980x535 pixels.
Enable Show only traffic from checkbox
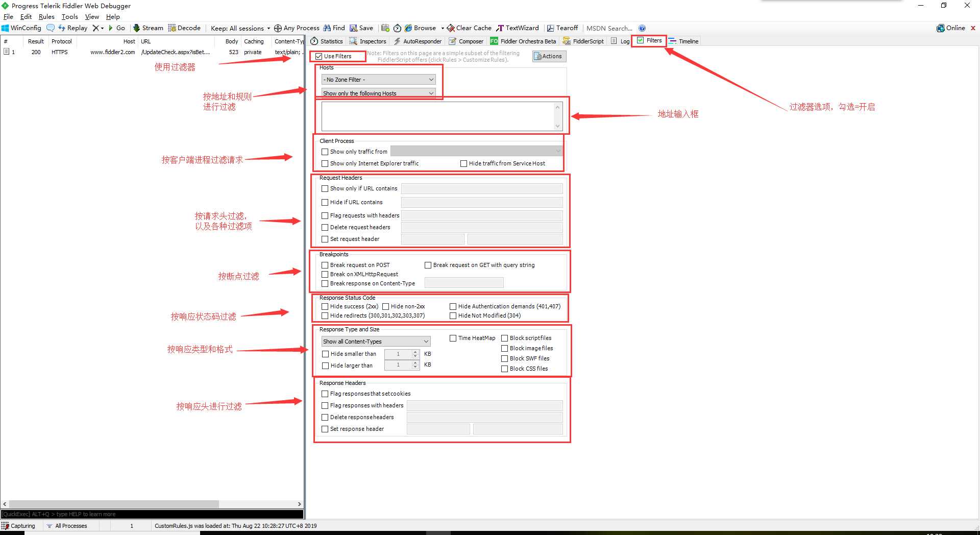[x=325, y=152]
